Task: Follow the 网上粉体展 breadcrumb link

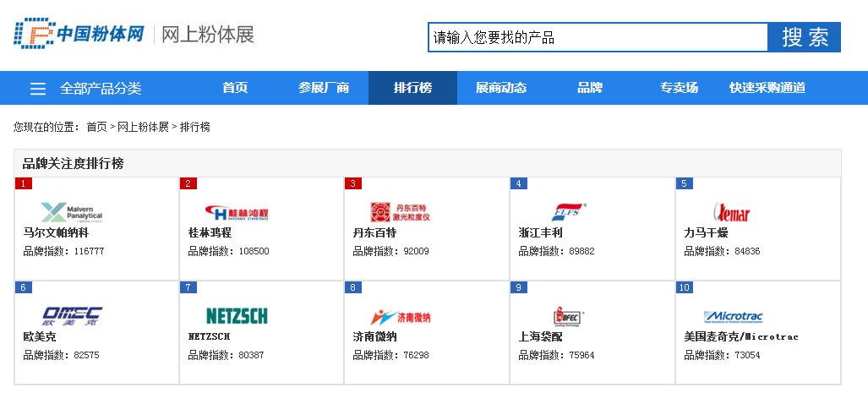Action: [x=143, y=127]
